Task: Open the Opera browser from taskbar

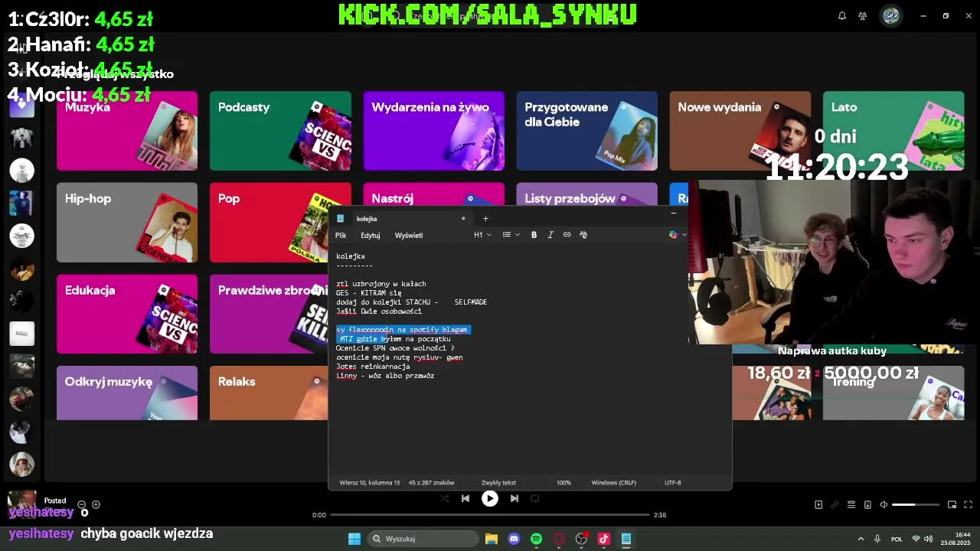Action: (559, 539)
